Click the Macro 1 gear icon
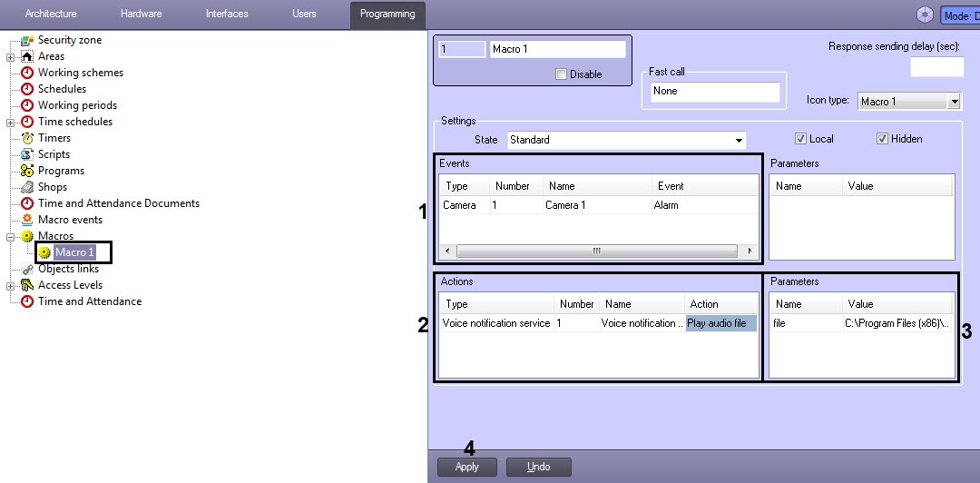Image resolution: width=980 pixels, height=483 pixels. coord(44,252)
